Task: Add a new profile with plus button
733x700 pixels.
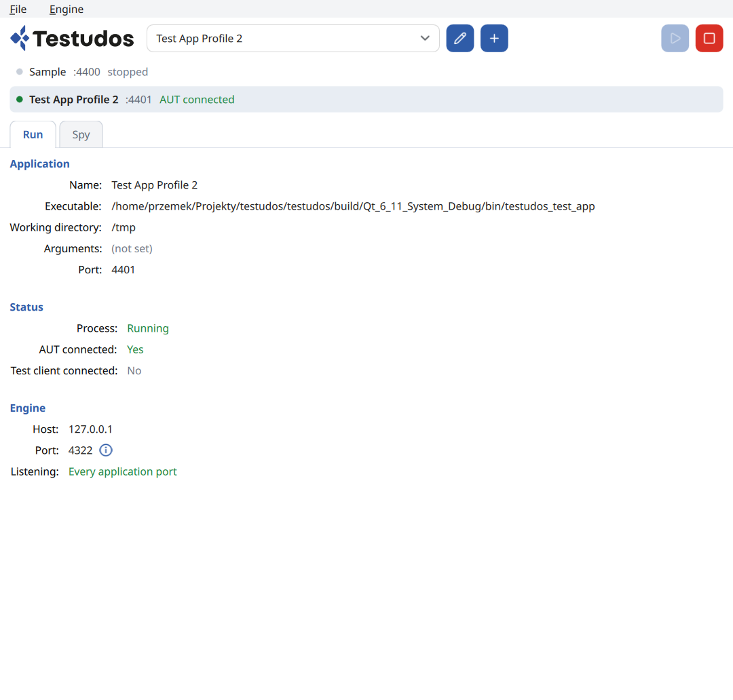Action: tap(494, 38)
